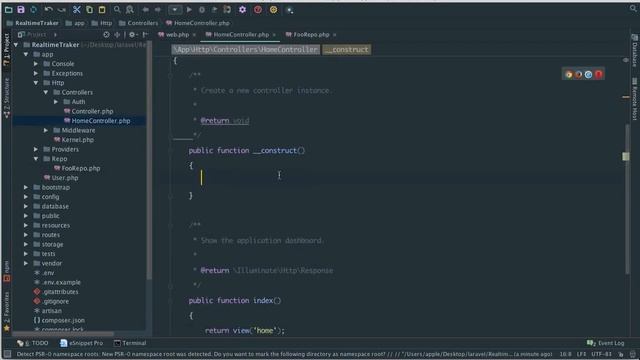Toggle the Remote Host side panel

click(x=634, y=99)
